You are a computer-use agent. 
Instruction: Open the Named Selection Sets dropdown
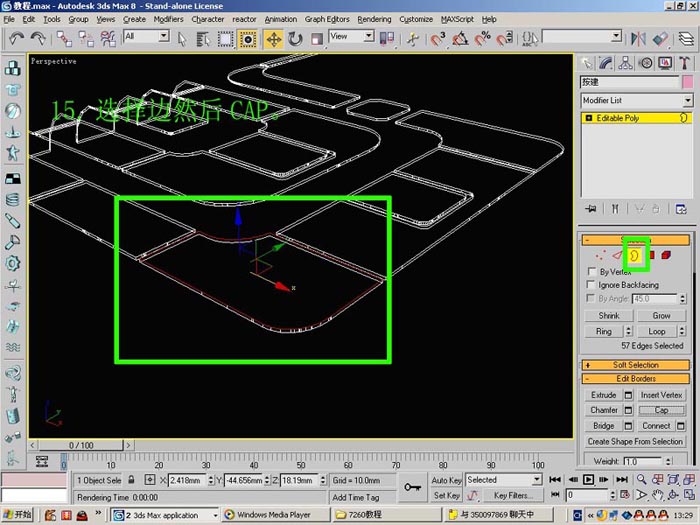582,37
